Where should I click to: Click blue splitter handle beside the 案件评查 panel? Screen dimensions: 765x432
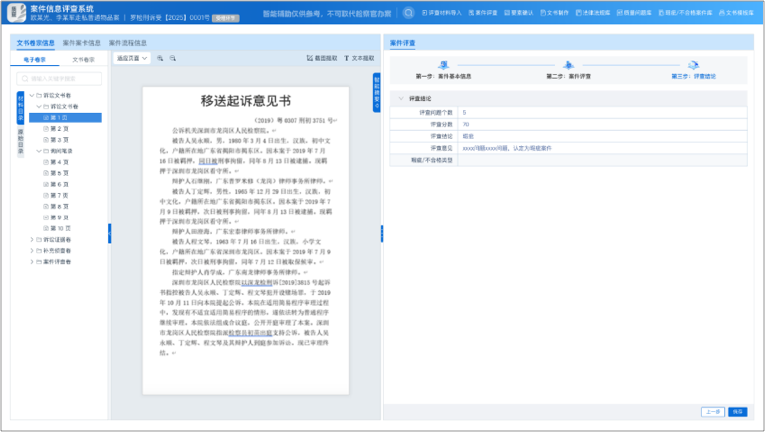click(x=382, y=233)
